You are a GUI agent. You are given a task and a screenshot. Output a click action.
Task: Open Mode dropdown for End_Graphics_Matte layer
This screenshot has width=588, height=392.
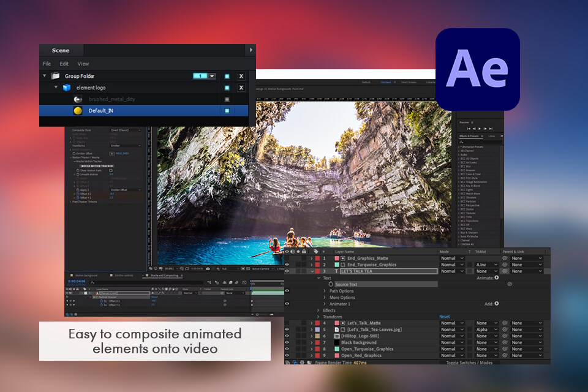click(452, 258)
